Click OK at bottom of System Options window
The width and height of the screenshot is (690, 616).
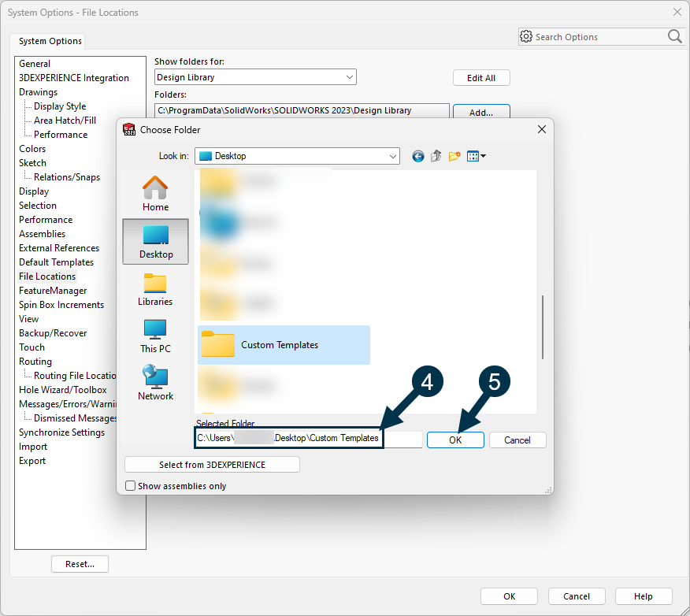pyautogui.click(x=509, y=596)
